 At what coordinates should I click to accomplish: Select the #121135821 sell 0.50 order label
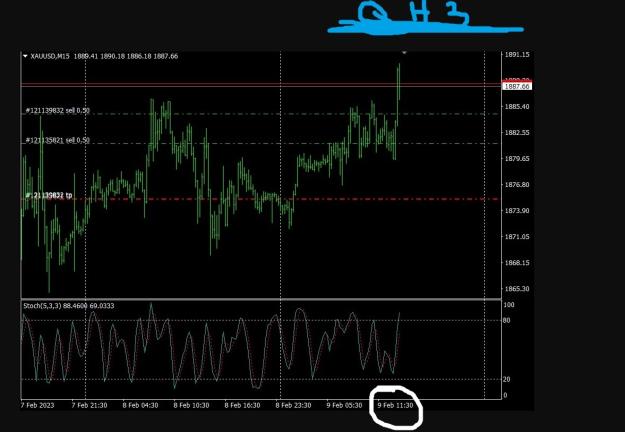[58, 140]
